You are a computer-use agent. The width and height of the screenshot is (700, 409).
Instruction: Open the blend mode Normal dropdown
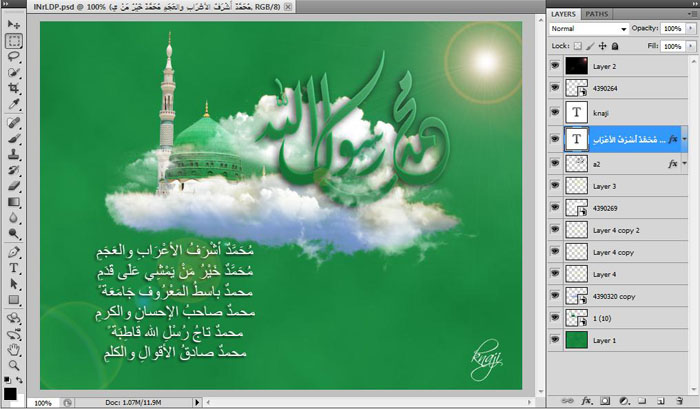tap(588, 29)
